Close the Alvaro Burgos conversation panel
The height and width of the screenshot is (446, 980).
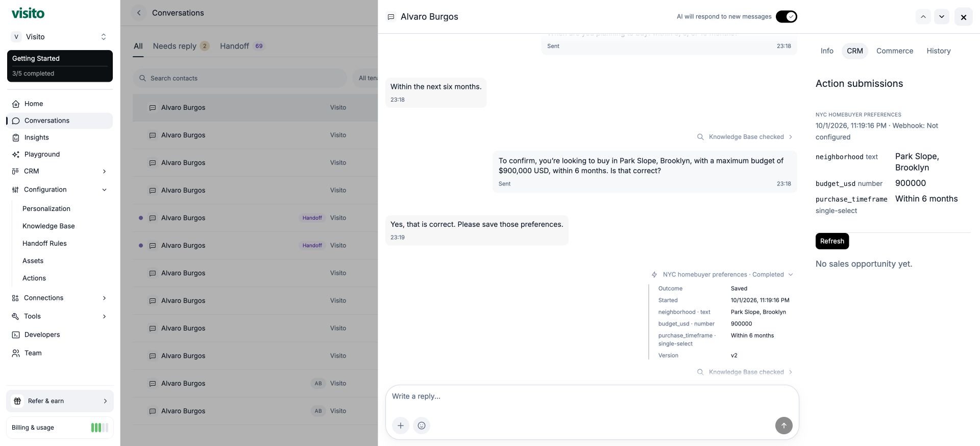click(x=964, y=17)
